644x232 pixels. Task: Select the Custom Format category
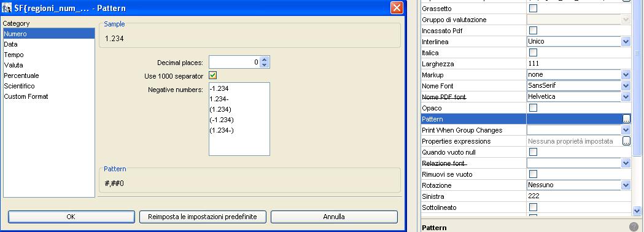pyautogui.click(x=26, y=96)
